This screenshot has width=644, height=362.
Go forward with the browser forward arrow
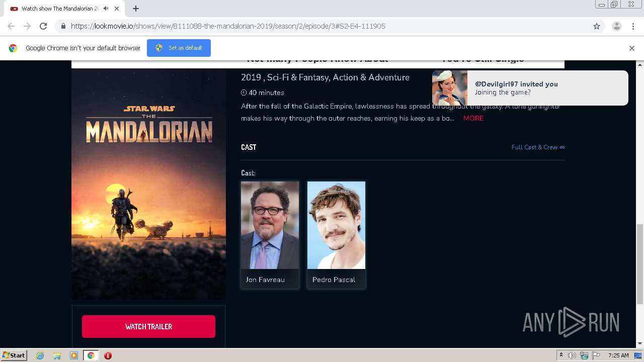pyautogui.click(x=27, y=26)
